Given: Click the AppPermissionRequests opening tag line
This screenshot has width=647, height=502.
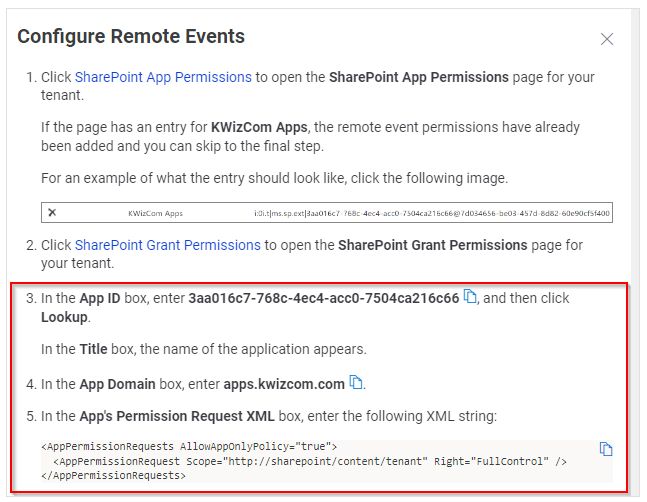Looking at the screenshot, I should (x=189, y=446).
